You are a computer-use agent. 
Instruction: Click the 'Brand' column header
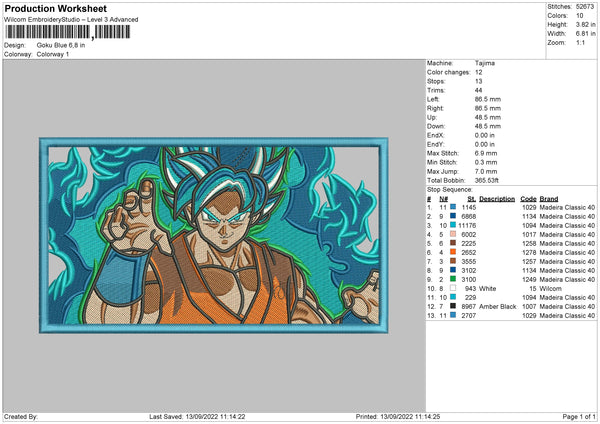[x=549, y=199]
